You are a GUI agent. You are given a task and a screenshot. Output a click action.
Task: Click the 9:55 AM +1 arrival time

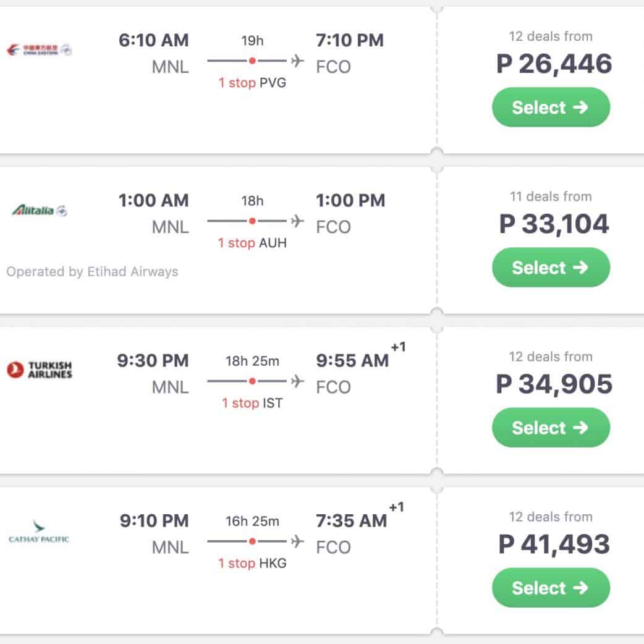coord(353,361)
